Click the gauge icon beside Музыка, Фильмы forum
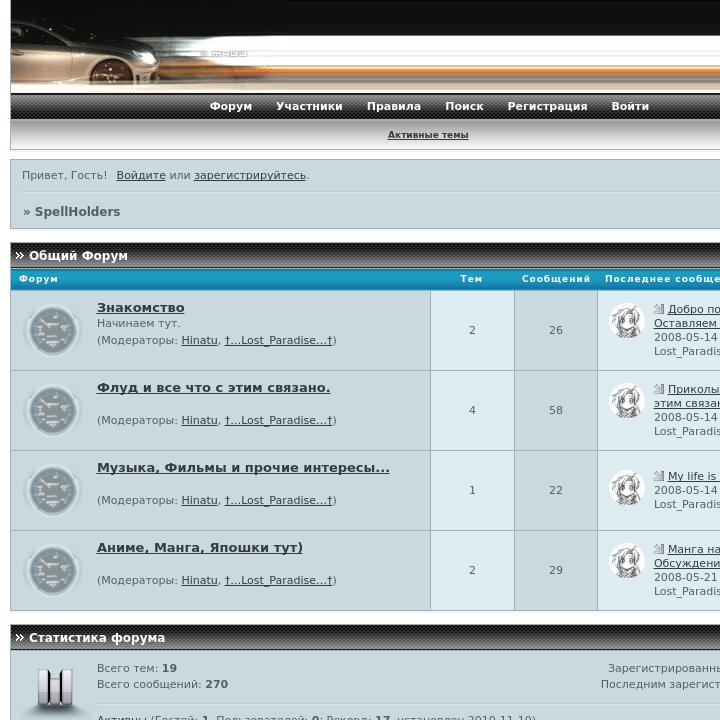The height and width of the screenshot is (720, 720). [x=53, y=490]
